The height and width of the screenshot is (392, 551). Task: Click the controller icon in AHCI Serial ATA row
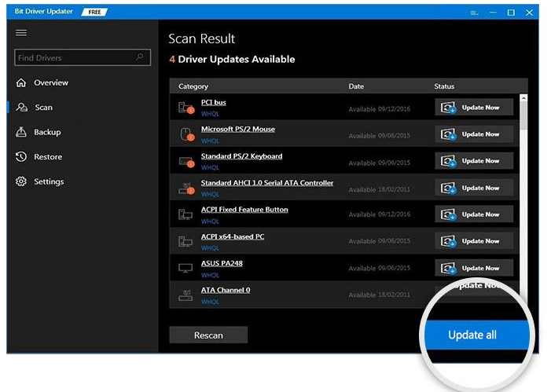tap(186, 188)
